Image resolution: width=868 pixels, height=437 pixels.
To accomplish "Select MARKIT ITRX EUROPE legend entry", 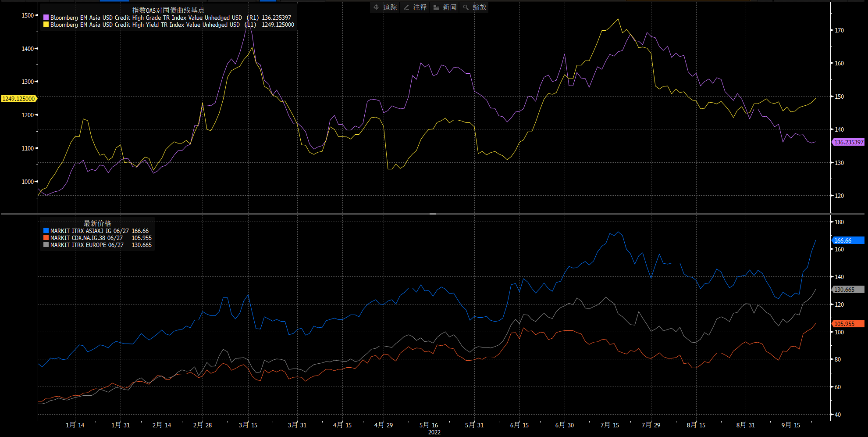I will point(87,245).
